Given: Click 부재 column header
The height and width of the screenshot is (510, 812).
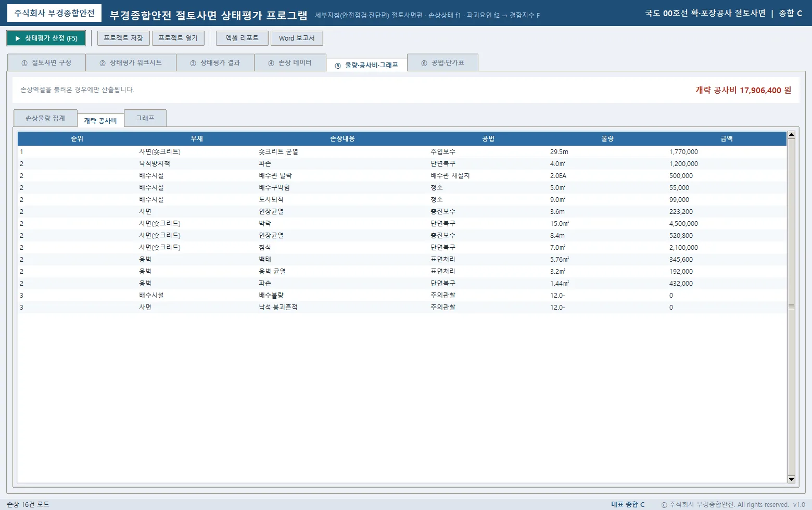Looking at the screenshot, I should [x=197, y=138].
